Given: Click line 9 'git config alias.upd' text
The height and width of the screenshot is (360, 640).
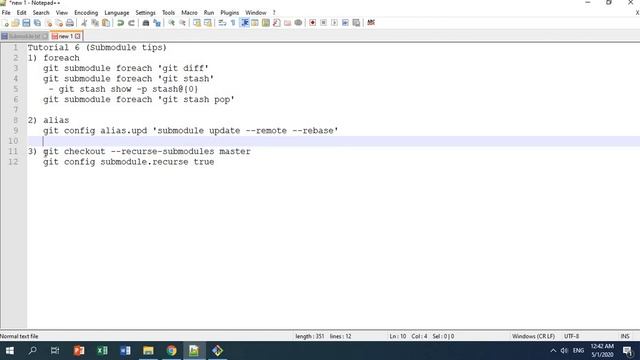Looking at the screenshot, I should pos(191,131).
